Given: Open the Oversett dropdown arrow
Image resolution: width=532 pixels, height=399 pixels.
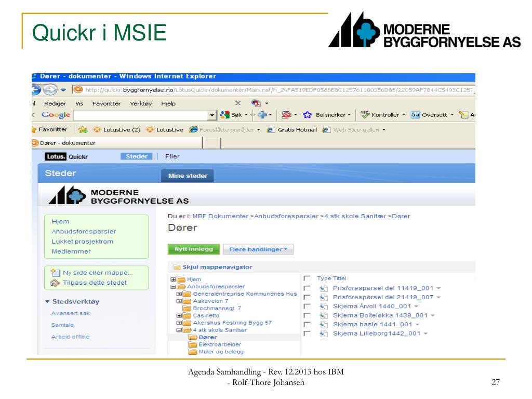Looking at the screenshot, I should tap(452, 115).
